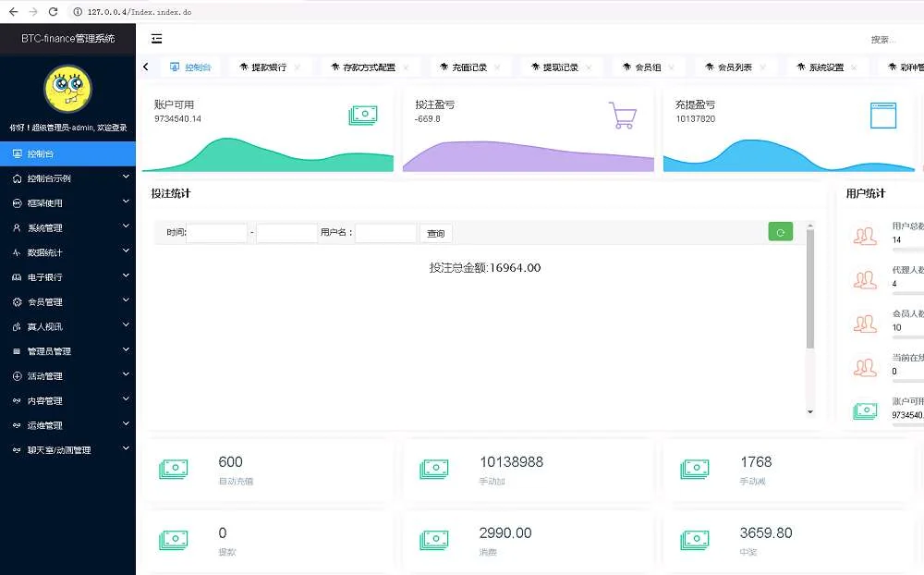Close the 提款银行 tab

[x=297, y=67]
